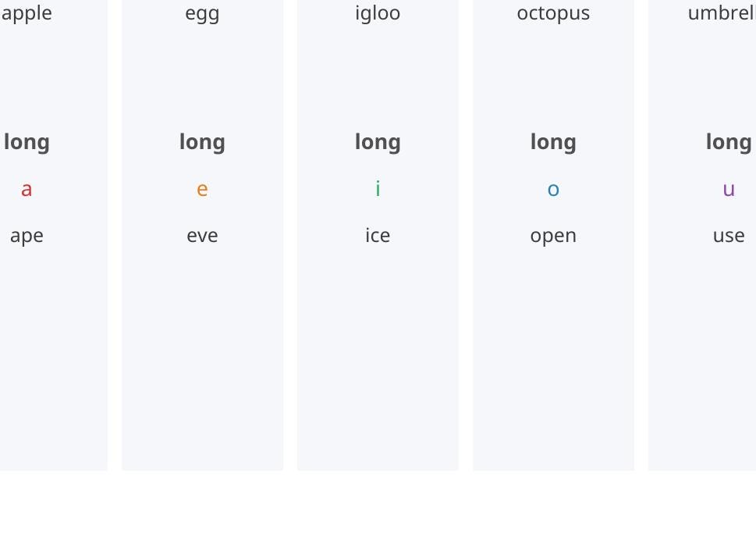Select the word open
The image size is (756, 541).
click(x=553, y=236)
